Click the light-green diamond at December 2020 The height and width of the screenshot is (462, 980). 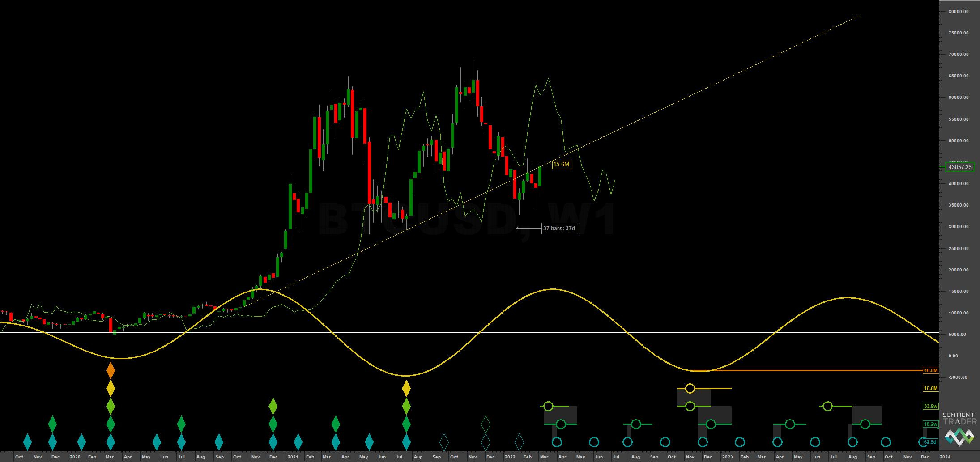273,407
